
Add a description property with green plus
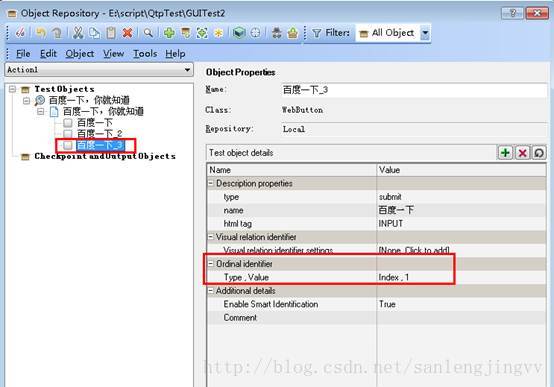coord(505,153)
